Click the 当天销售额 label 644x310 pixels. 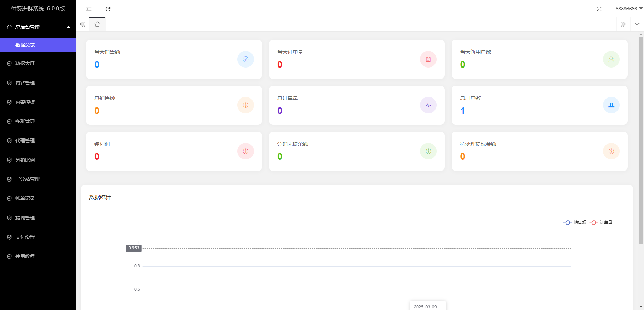click(107, 52)
